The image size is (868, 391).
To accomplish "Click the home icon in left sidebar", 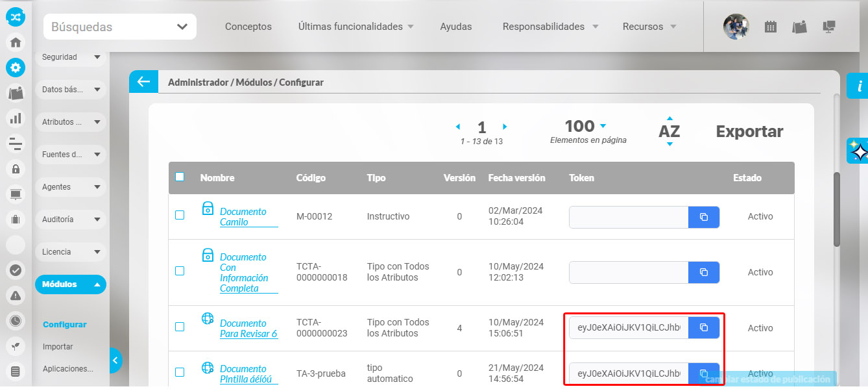I will pos(16,42).
